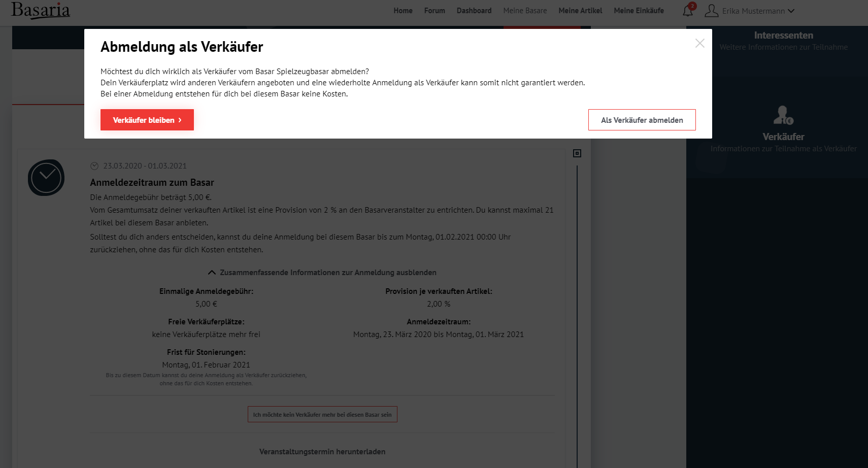Click the small clock icon beside date range
868x468 pixels.
coord(94,166)
